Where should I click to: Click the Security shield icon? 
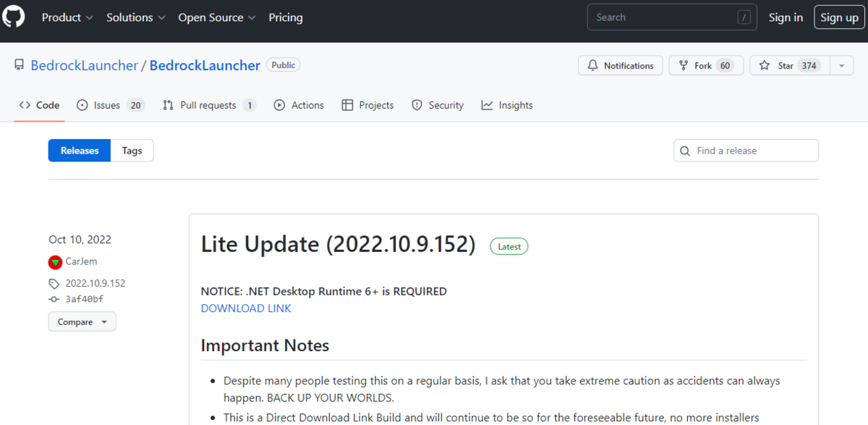tap(417, 105)
